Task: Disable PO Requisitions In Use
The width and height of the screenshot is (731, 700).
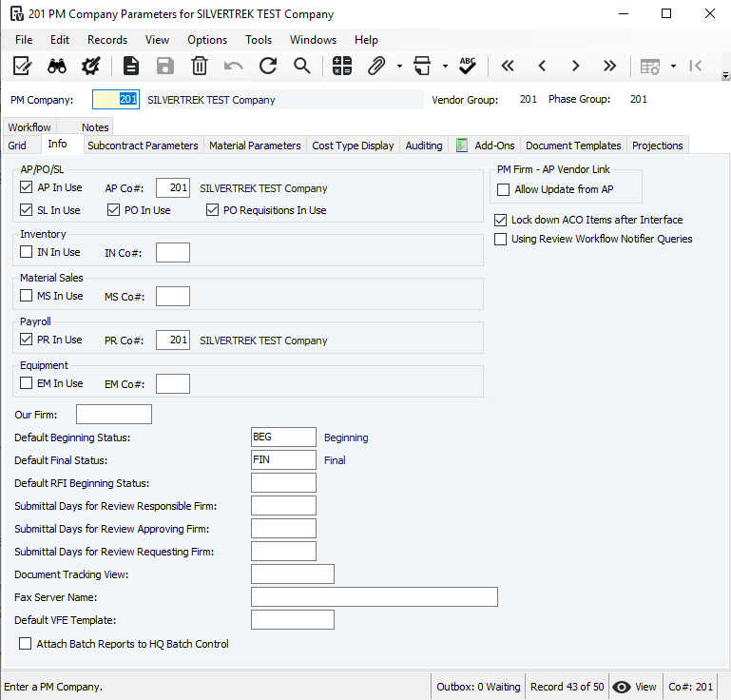Action: (x=212, y=210)
